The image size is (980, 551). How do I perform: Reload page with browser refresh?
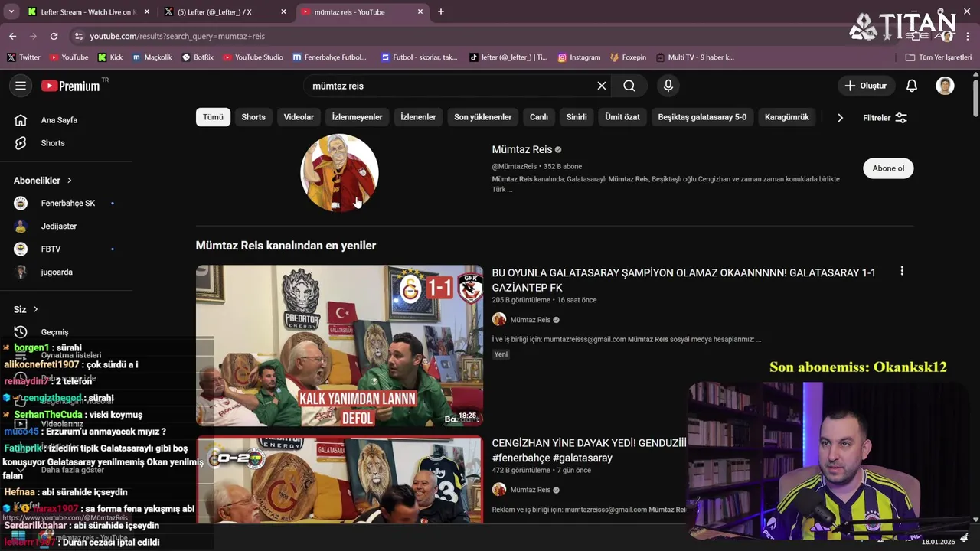click(x=54, y=36)
